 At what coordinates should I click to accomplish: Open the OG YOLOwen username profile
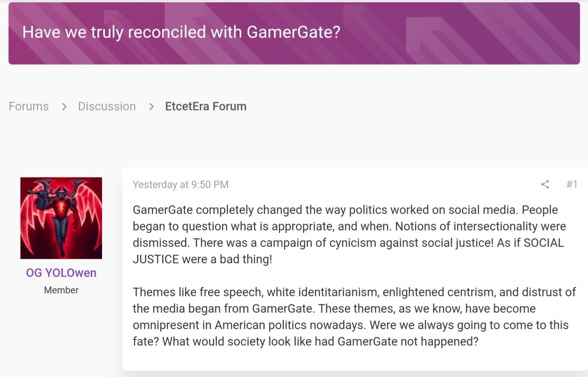(x=61, y=273)
